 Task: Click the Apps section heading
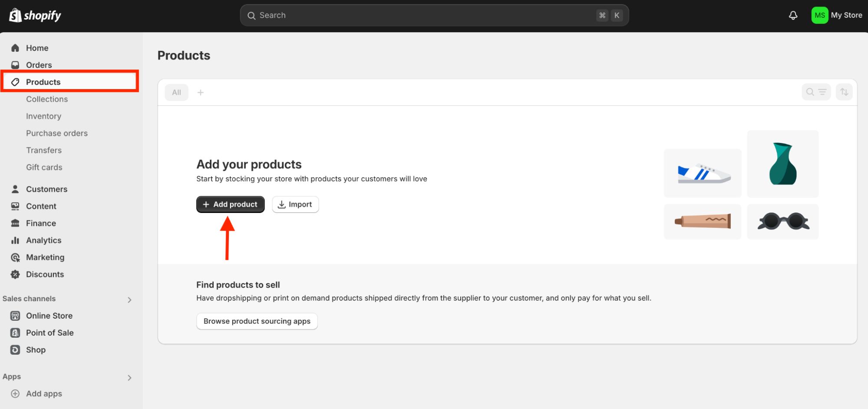(x=12, y=377)
